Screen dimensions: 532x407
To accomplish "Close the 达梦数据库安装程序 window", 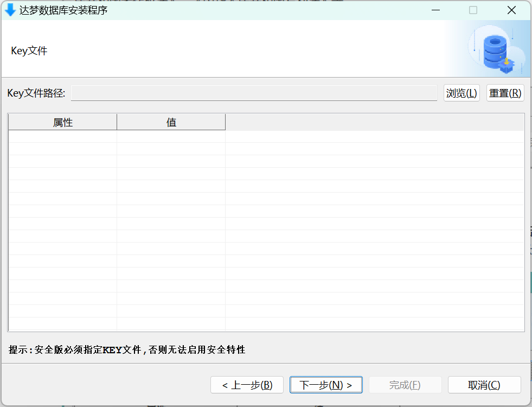I will pos(511,10).
